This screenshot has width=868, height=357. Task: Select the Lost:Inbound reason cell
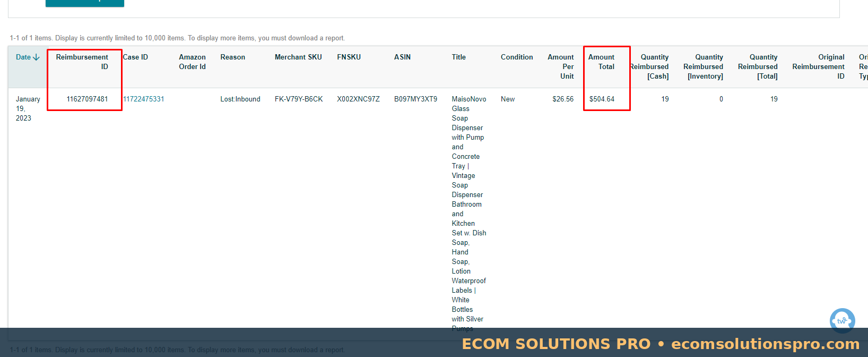[x=240, y=99]
